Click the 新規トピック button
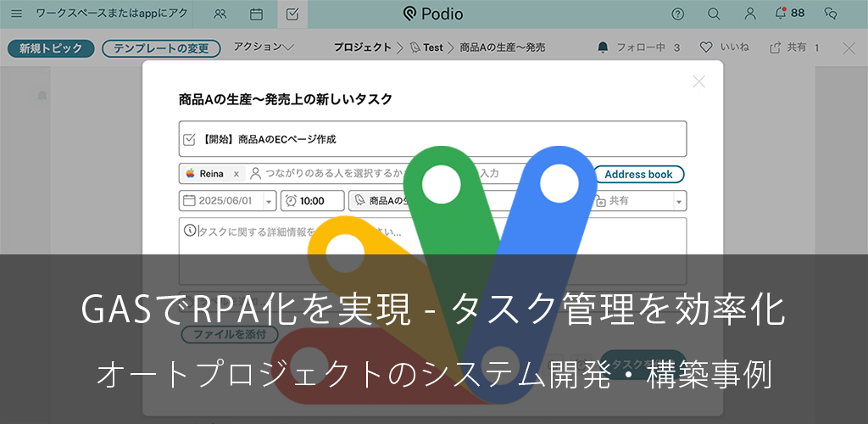The width and height of the screenshot is (868, 424). (51, 48)
